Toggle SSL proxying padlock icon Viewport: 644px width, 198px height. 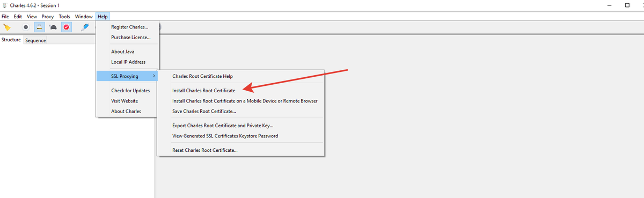[39, 27]
